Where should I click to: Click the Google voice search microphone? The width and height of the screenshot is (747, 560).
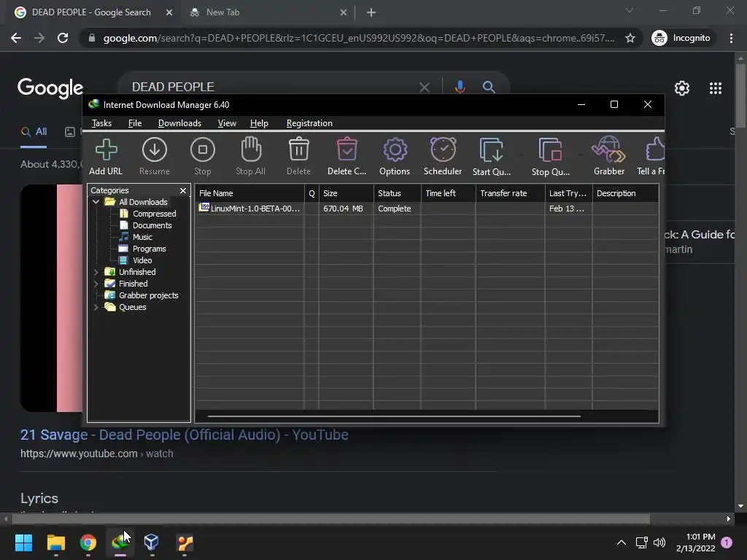[x=460, y=87]
